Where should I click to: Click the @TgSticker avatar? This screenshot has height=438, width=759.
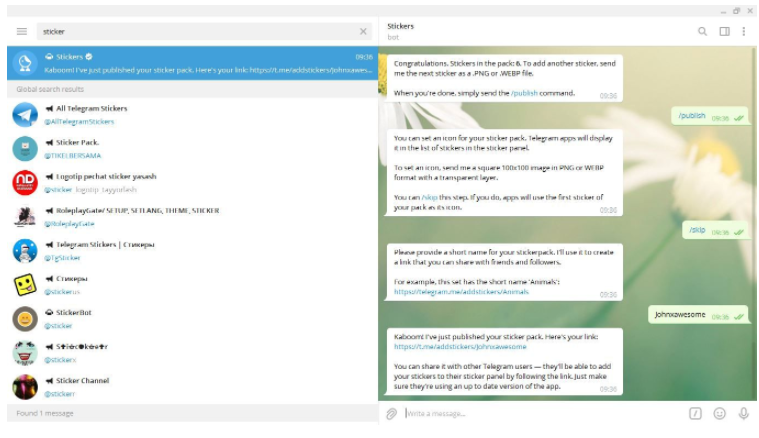click(x=25, y=251)
